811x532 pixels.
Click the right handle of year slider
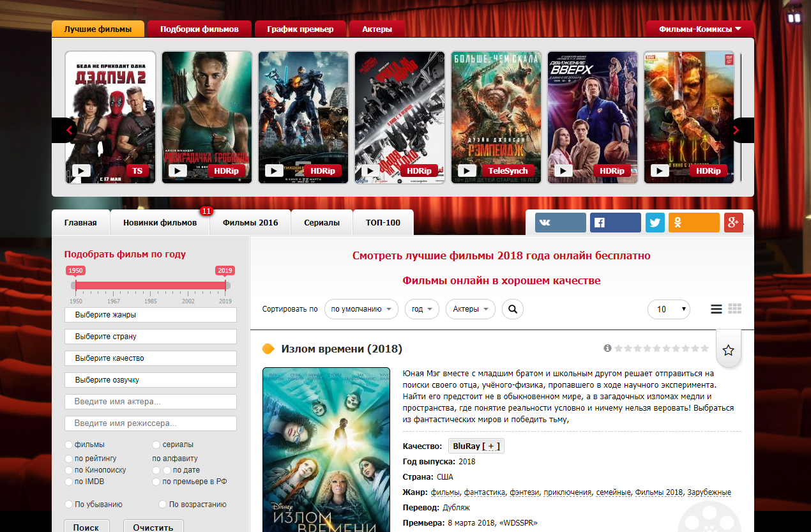(x=225, y=285)
